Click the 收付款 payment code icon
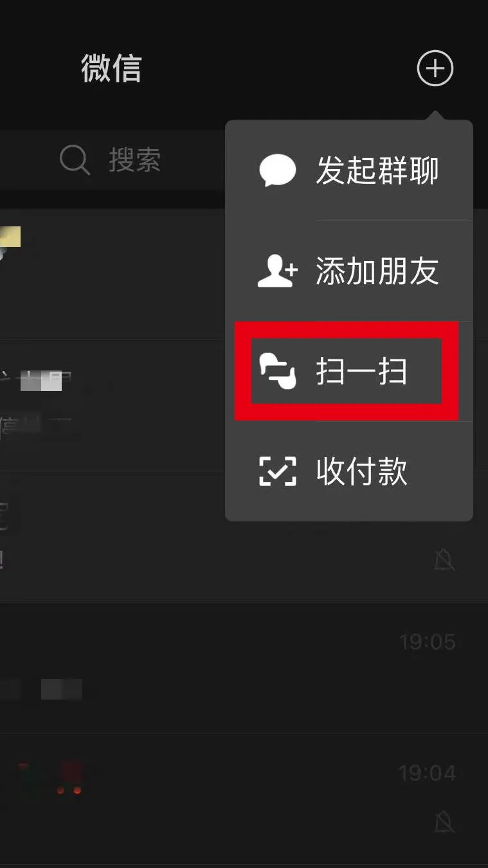The height and width of the screenshot is (868, 488). pos(277,471)
